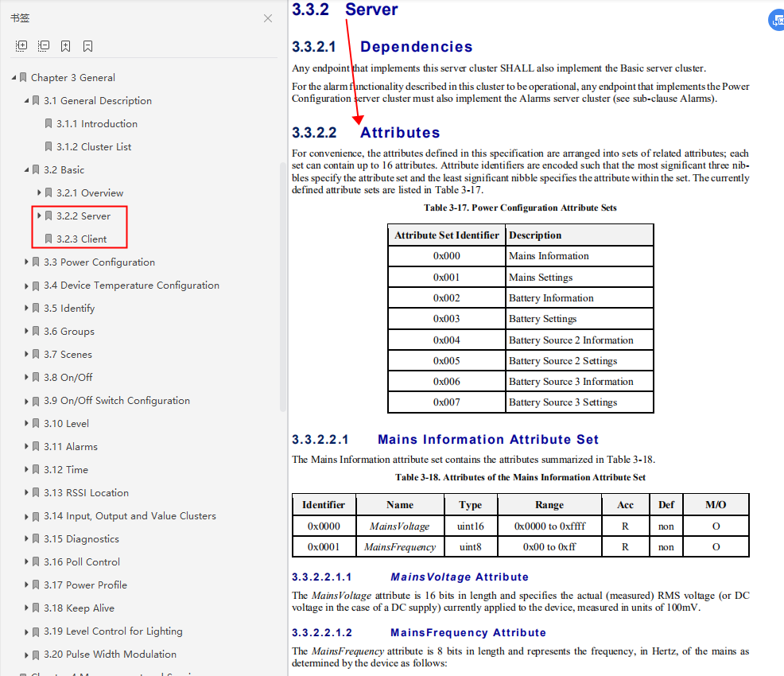Click the bookmark panel vertical scrollbar
This screenshot has height=676, width=784.
pyautogui.click(x=283, y=288)
